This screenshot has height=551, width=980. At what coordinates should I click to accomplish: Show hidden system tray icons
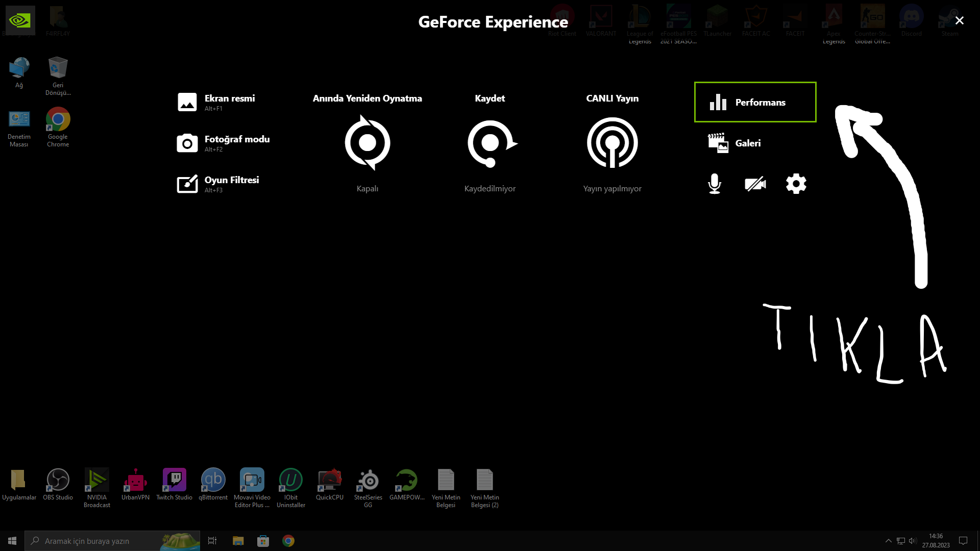[x=888, y=541]
